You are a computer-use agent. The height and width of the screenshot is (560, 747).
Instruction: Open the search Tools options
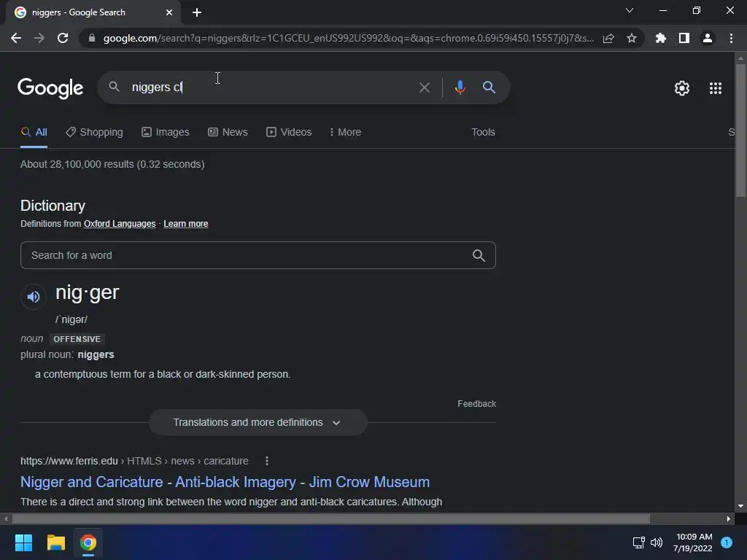(x=483, y=133)
